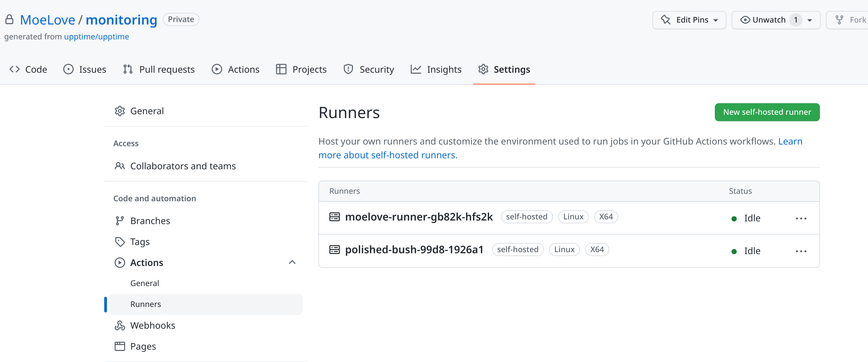This screenshot has height=362, width=868.
Task: Follow the upptime/upptime template link
Action: pyautogui.click(x=97, y=36)
